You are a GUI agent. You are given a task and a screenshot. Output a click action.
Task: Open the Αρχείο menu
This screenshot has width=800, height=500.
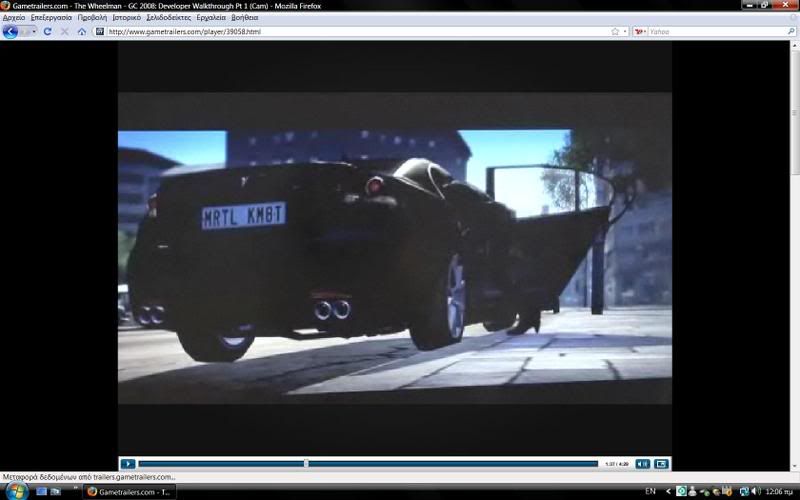tap(14, 17)
